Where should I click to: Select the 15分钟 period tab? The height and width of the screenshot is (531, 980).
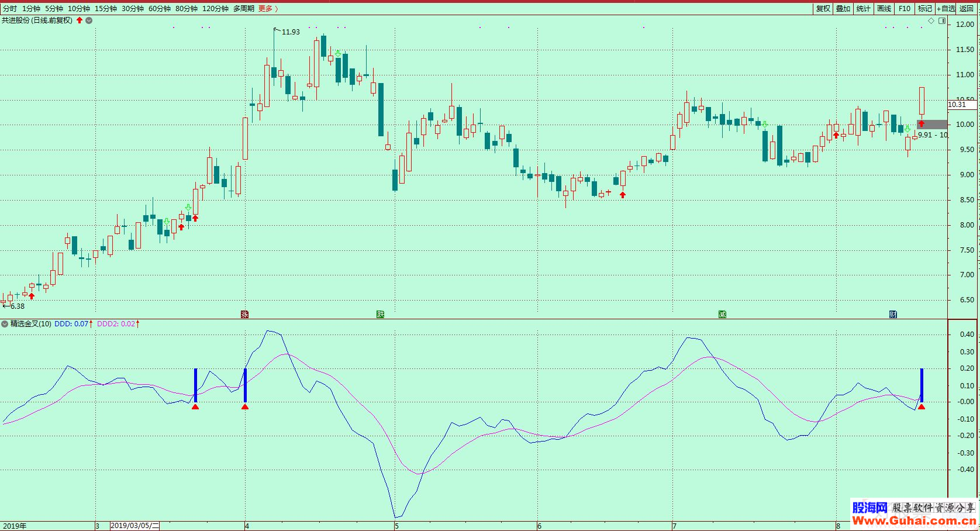(x=106, y=9)
